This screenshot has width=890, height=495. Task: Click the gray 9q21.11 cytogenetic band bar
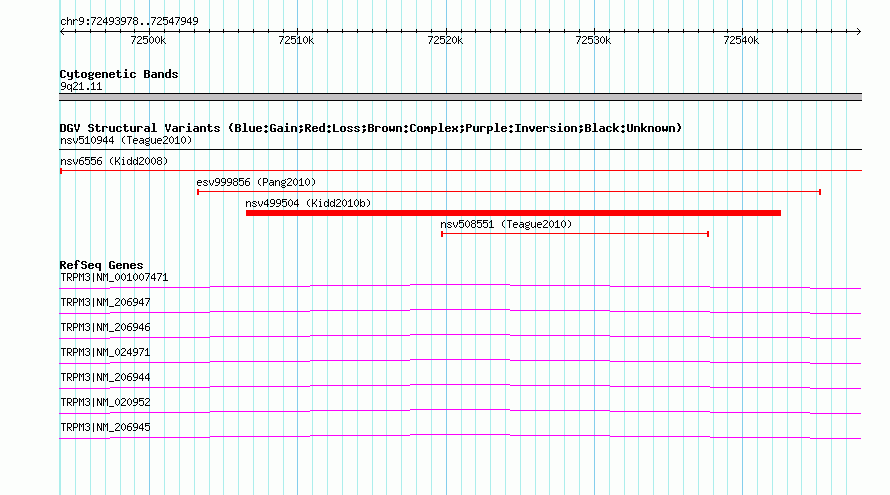(460, 97)
